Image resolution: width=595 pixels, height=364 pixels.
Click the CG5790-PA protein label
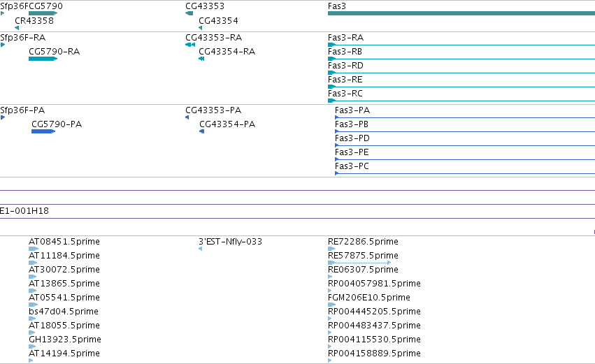[x=57, y=124]
